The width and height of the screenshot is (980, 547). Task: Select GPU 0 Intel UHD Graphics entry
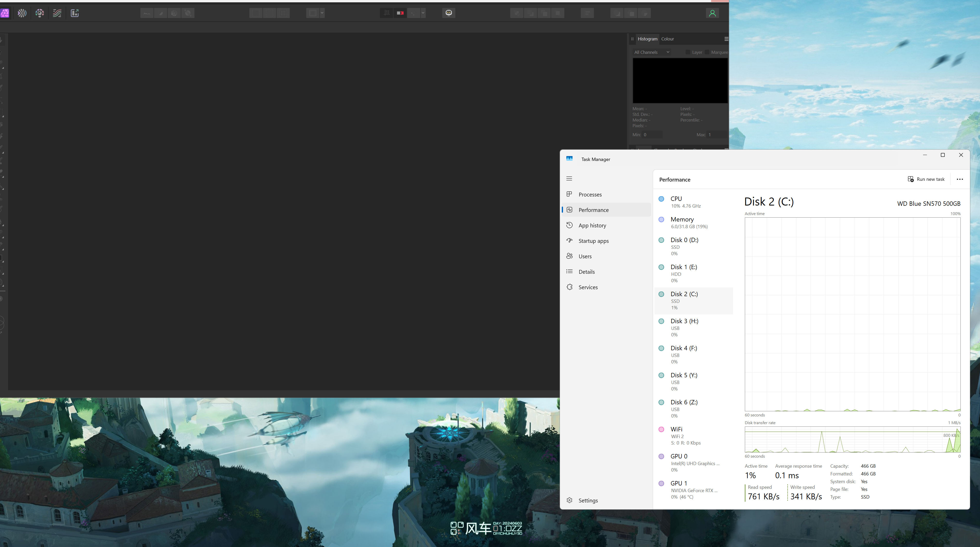pos(694,463)
